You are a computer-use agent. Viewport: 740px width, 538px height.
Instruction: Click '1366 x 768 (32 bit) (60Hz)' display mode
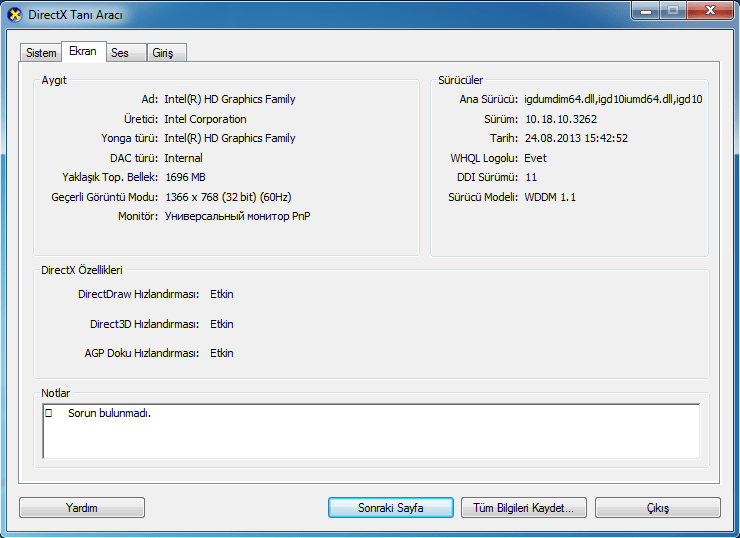click(228, 197)
